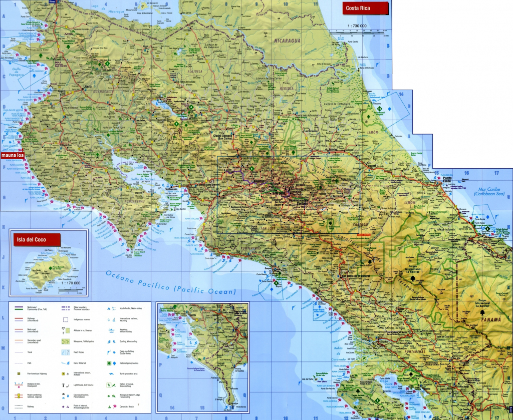This screenshot has width=513, height=420.
Task: Click the Océano Pacífico (Pacific Ocean) label
Action: [x=170, y=282]
